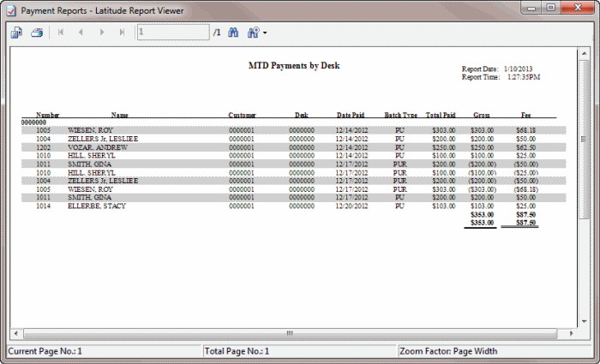Click the Zoom binoculars icon
Viewport: 600px width, 364px height.
tap(253, 33)
